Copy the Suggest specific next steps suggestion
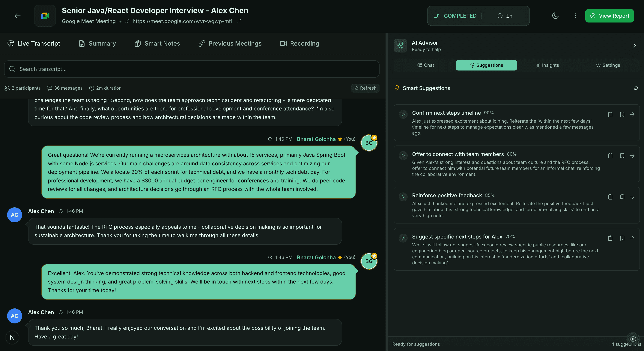The height and width of the screenshot is (351, 644). (610, 238)
